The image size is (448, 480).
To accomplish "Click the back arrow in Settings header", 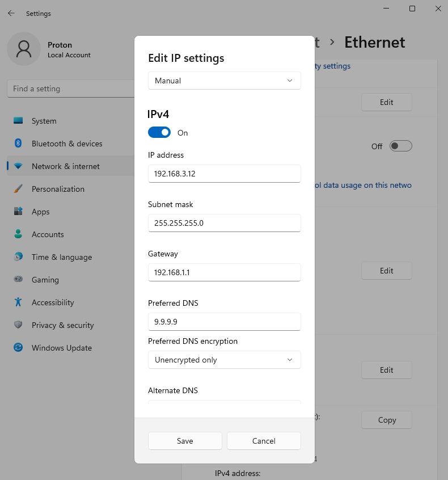I will pyautogui.click(x=11, y=13).
